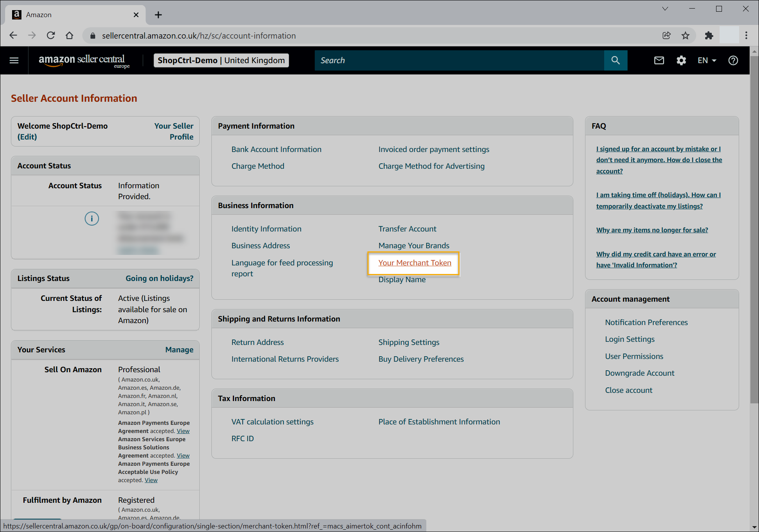Image resolution: width=759 pixels, height=532 pixels.
Task: Open Language for feed processing report
Action: [x=282, y=268]
